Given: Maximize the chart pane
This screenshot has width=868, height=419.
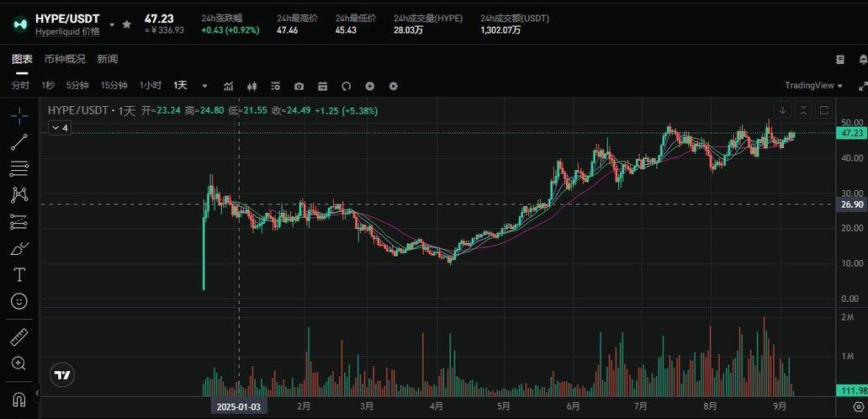Looking at the screenshot, I should pyautogui.click(x=823, y=109).
